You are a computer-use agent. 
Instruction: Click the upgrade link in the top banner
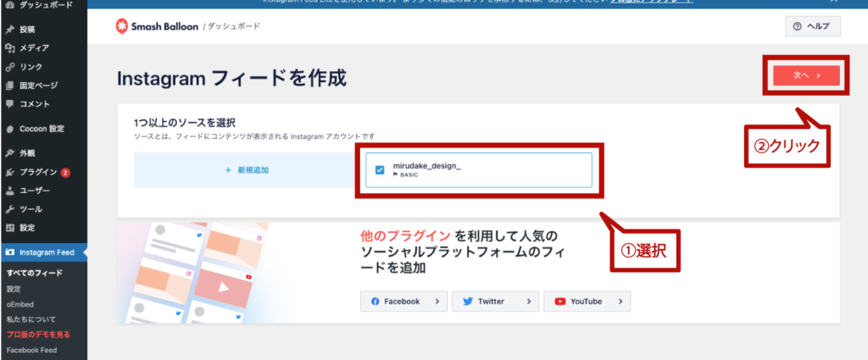tap(652, 2)
